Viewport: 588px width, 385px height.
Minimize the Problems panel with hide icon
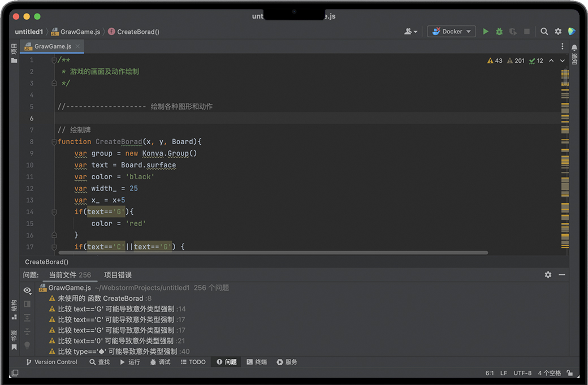(562, 275)
